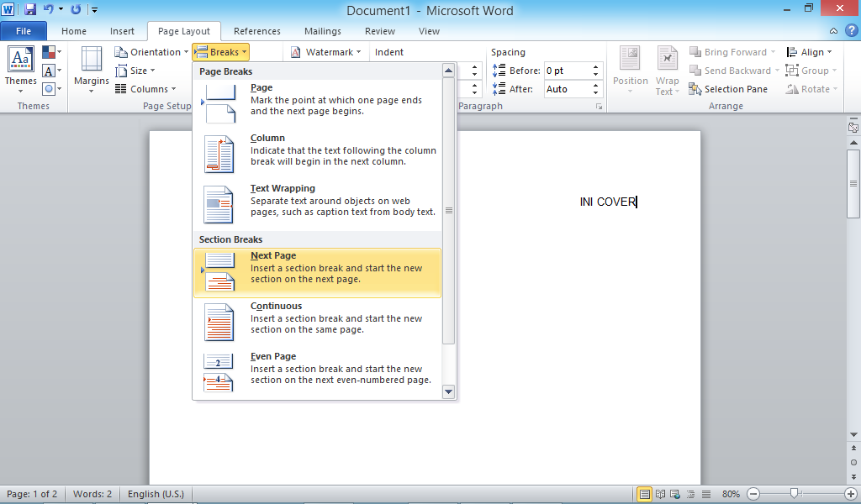Open the Columns dropdown
Viewport: 861px width, 504px height.
[145, 89]
